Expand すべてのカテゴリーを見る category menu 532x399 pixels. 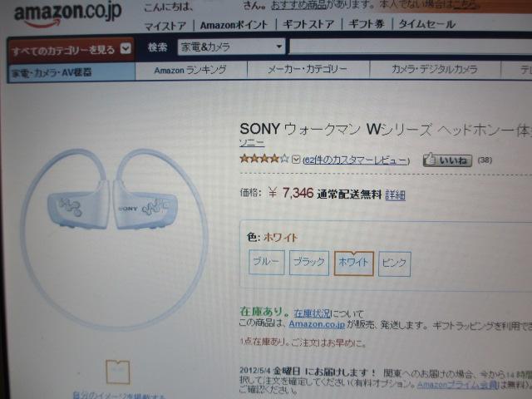tap(71, 50)
